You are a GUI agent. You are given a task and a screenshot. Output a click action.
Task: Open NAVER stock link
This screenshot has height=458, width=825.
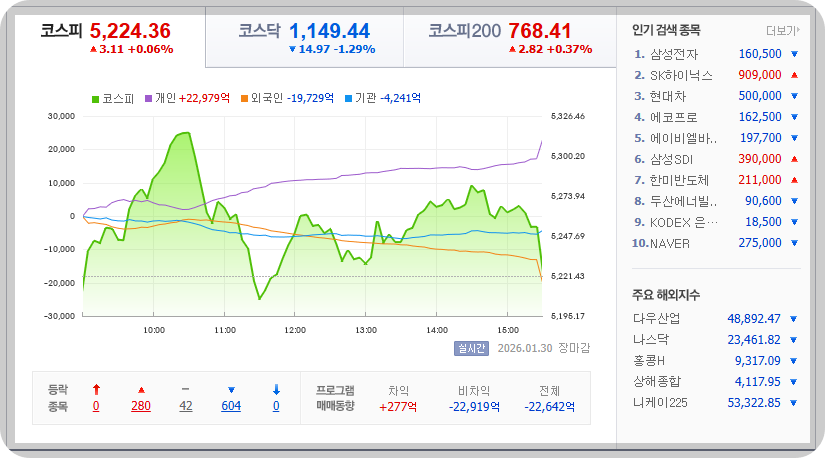[670, 244]
